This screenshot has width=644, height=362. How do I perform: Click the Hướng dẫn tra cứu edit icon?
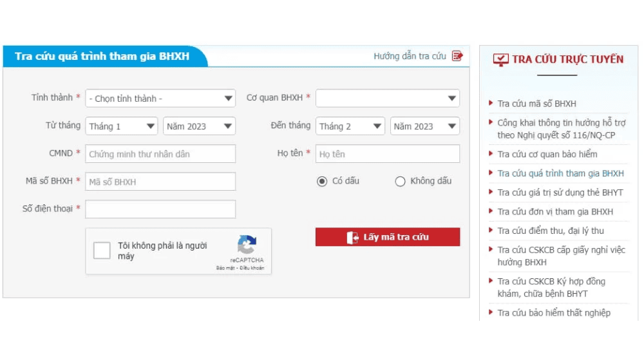(457, 56)
